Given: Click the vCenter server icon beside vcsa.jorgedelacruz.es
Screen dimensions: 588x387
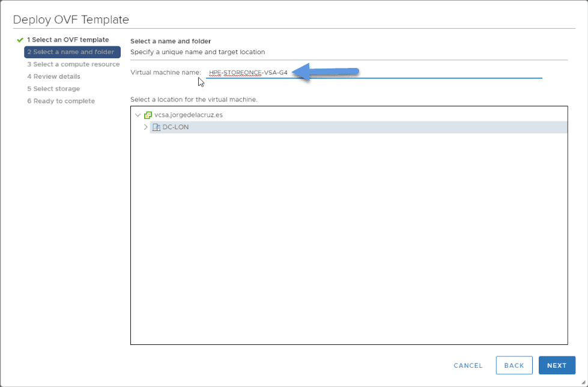Looking at the screenshot, I should tap(148, 115).
